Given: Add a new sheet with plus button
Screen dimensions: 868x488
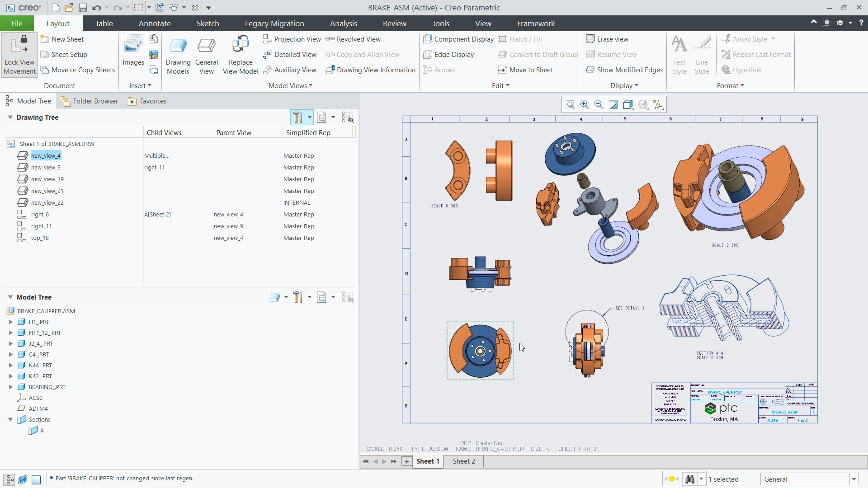Looking at the screenshot, I should [407, 461].
